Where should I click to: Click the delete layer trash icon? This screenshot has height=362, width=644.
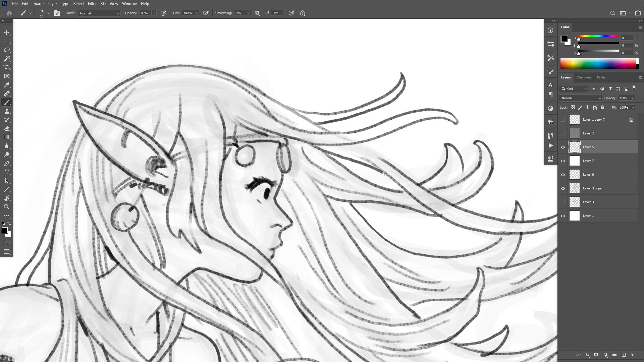coord(632,355)
